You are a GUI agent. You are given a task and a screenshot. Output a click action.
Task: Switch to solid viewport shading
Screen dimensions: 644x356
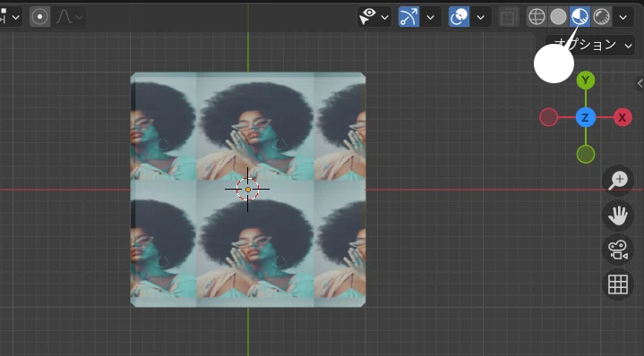click(x=558, y=17)
